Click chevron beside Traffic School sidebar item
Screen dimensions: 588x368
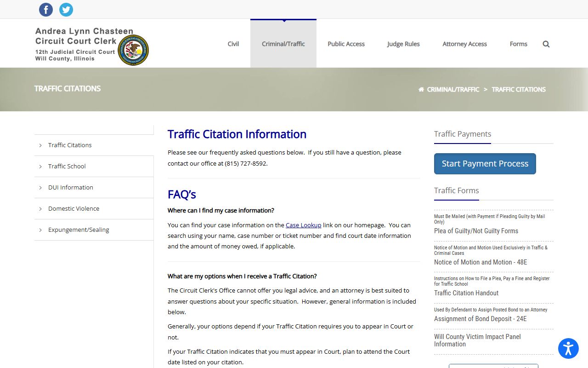pyautogui.click(x=40, y=167)
